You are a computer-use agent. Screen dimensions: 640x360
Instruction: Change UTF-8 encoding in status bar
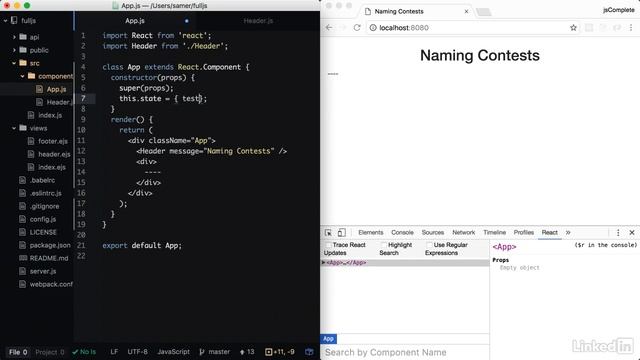(x=138, y=352)
